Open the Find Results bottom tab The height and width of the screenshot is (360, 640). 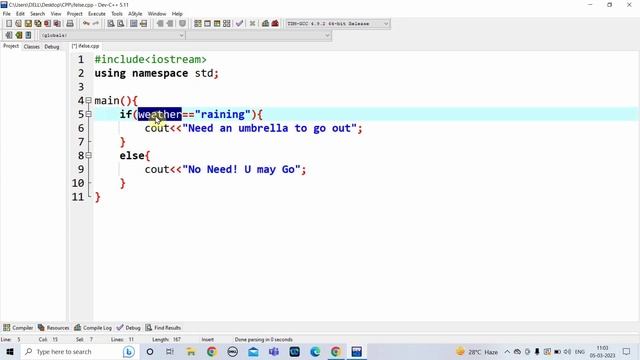click(163, 328)
